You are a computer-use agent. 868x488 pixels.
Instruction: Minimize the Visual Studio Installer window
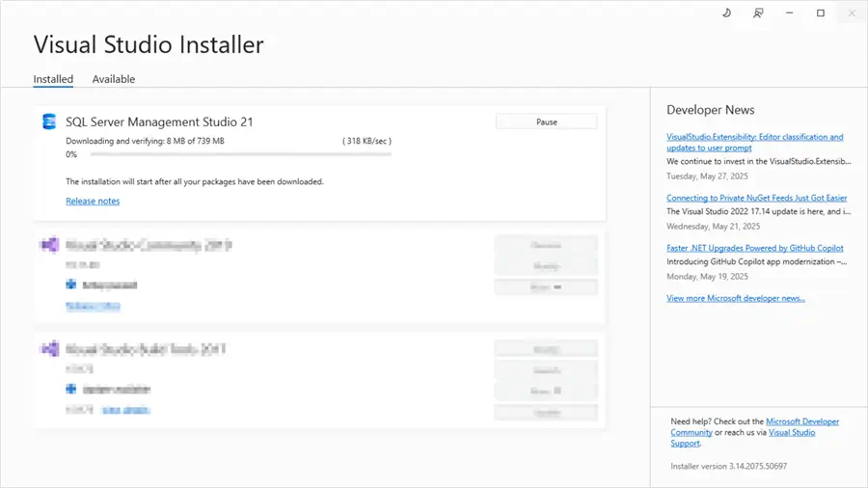click(789, 13)
